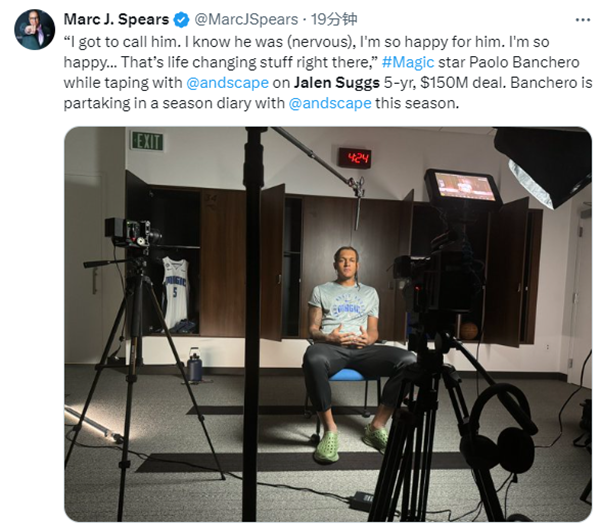Click the camera monitor screen in photo
Image resolution: width=600 pixels, height=524 pixels.
(463, 186)
